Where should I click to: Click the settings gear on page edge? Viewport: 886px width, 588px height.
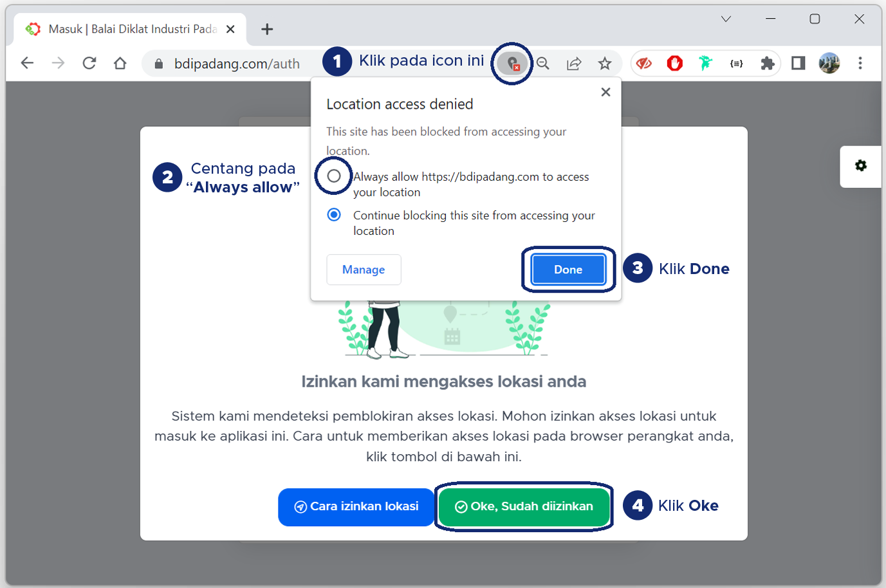click(861, 166)
